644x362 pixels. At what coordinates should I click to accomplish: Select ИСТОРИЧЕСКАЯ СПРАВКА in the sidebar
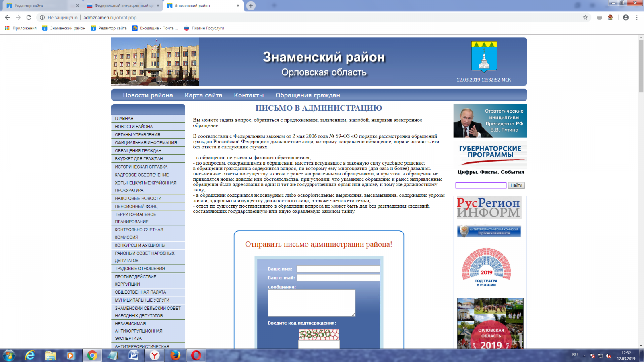pos(148,167)
